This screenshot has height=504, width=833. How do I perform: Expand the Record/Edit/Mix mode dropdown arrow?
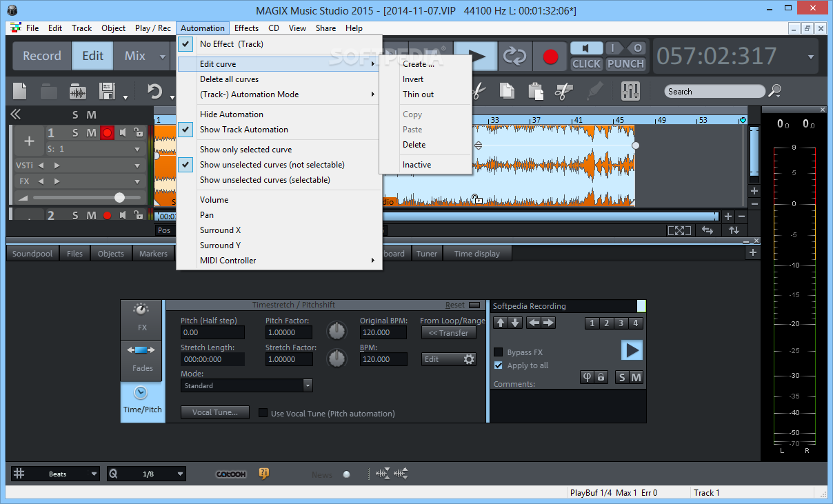163,57
